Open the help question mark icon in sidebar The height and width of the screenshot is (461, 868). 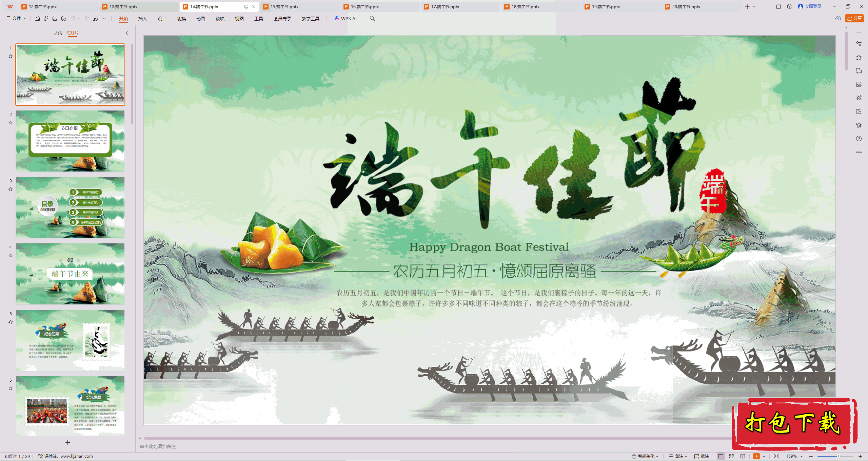[859, 139]
